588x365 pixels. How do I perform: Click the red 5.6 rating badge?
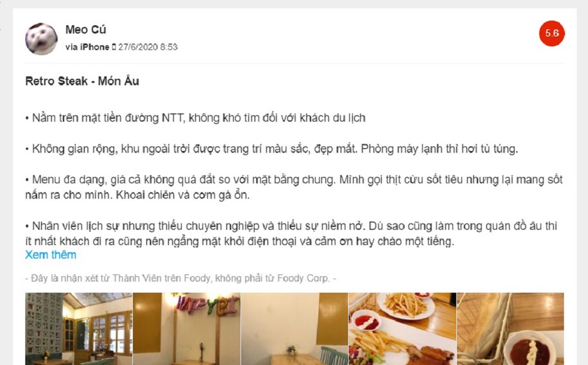[x=552, y=34]
